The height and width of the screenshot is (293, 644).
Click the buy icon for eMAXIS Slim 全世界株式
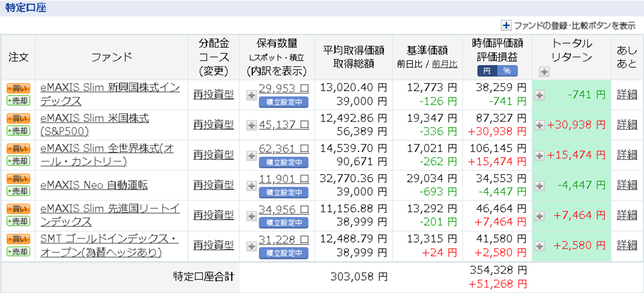click(18, 149)
